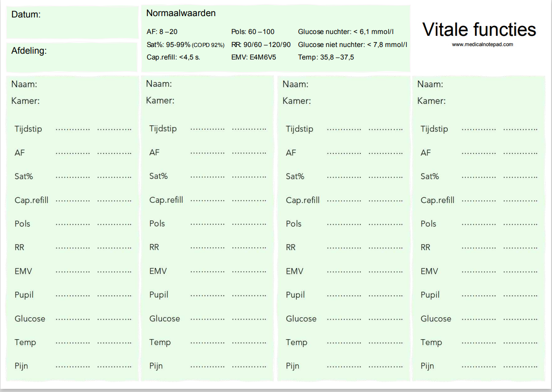Click first Pijn dotted line, fourth patient card
The height and width of the screenshot is (392, 552).
point(479,366)
